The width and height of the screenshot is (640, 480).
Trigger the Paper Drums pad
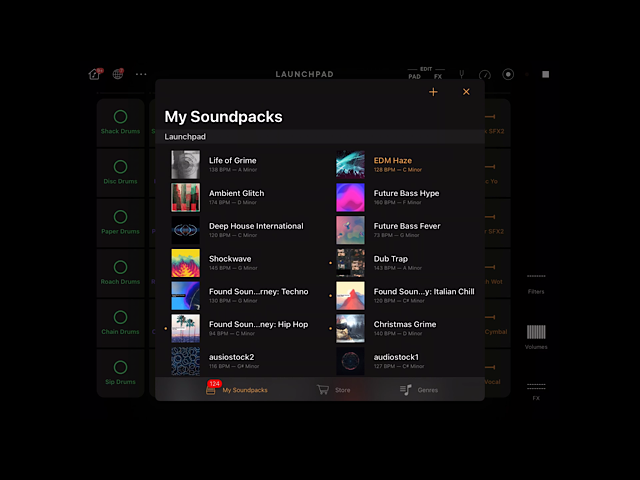tap(120, 222)
